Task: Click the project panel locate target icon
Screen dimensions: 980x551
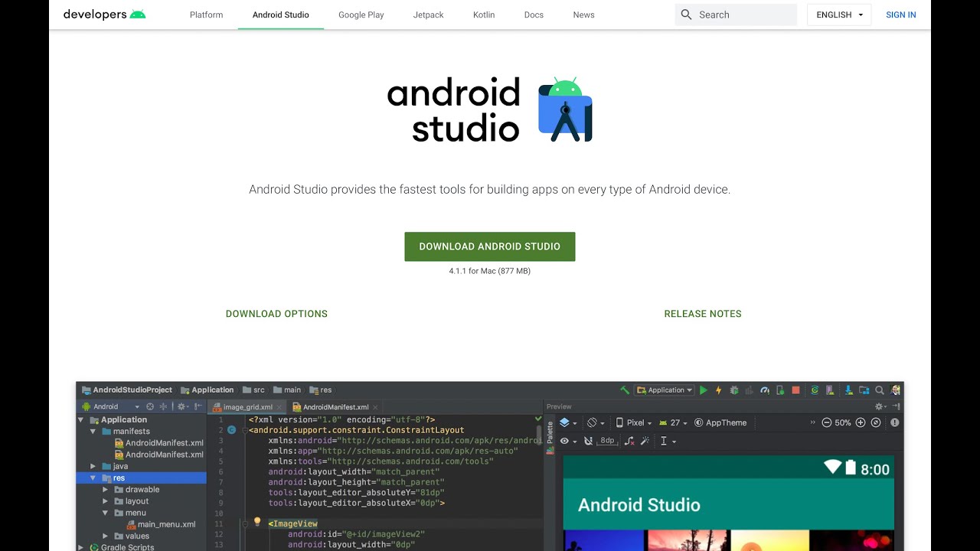Action: pyautogui.click(x=150, y=406)
